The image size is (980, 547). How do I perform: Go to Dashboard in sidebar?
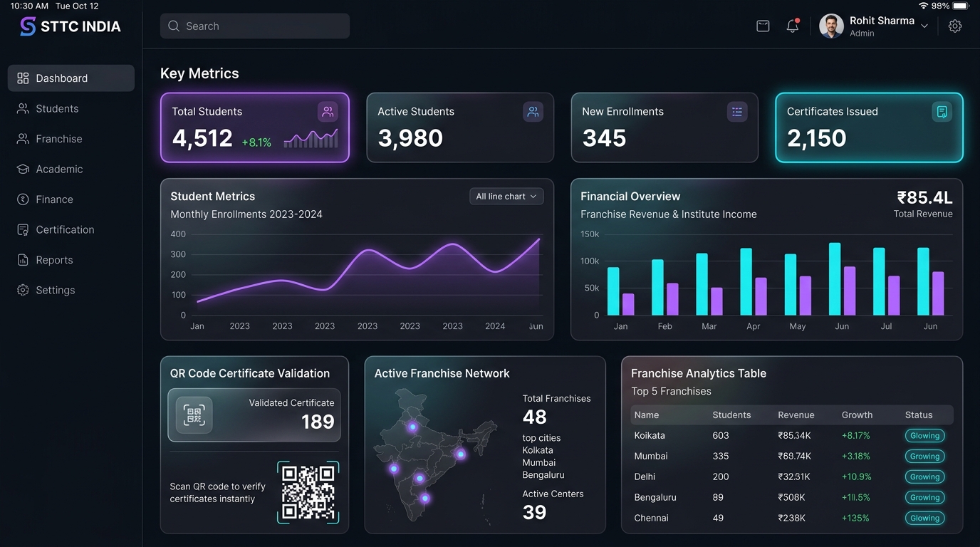[71, 78]
